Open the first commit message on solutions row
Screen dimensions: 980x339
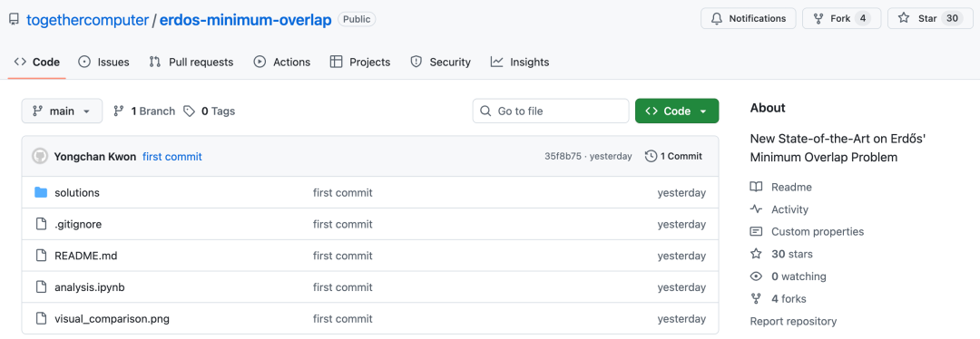(342, 193)
